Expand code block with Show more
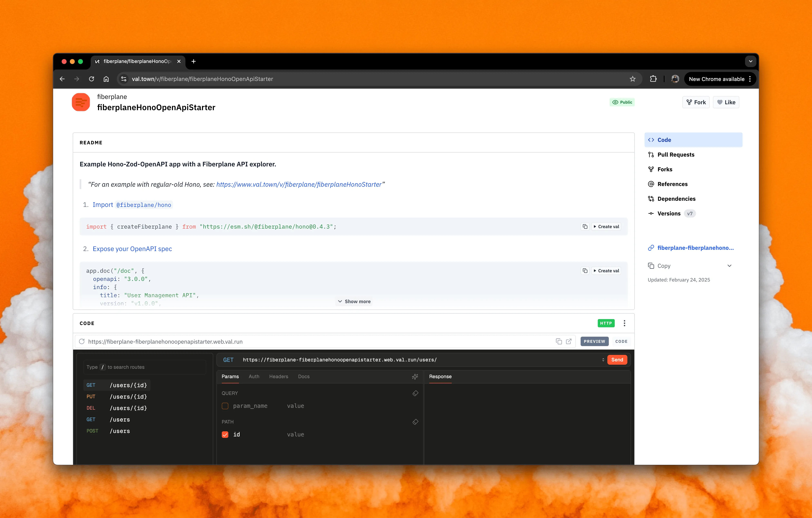 click(x=354, y=301)
